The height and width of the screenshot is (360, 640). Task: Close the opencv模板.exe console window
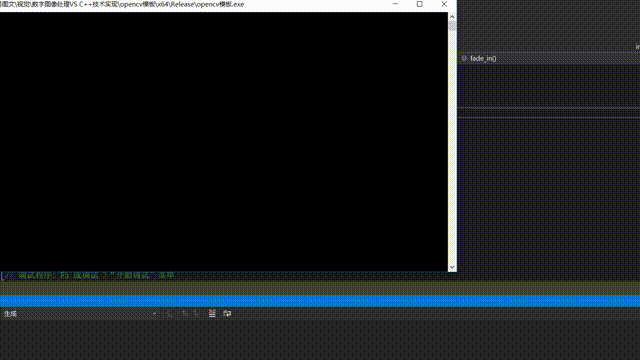coord(444,4)
